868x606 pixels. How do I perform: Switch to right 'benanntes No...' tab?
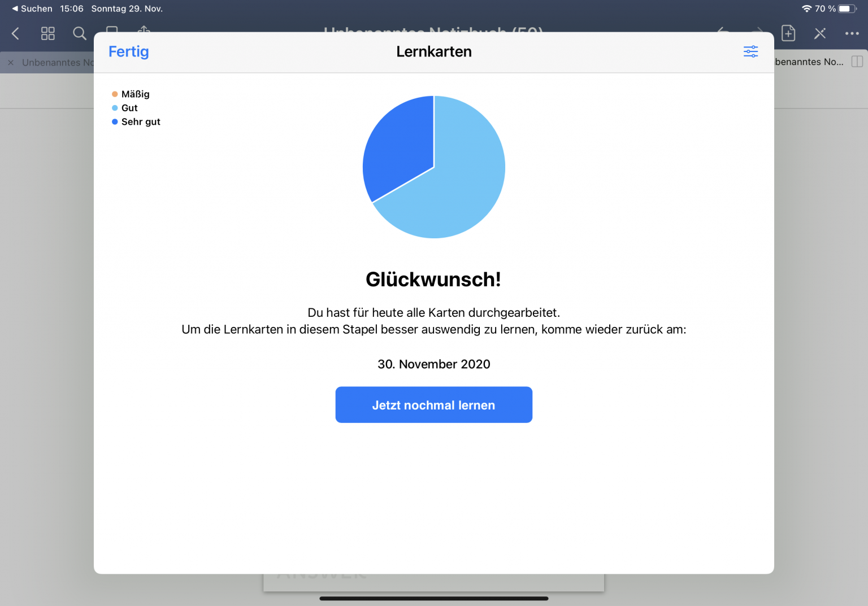[809, 62]
